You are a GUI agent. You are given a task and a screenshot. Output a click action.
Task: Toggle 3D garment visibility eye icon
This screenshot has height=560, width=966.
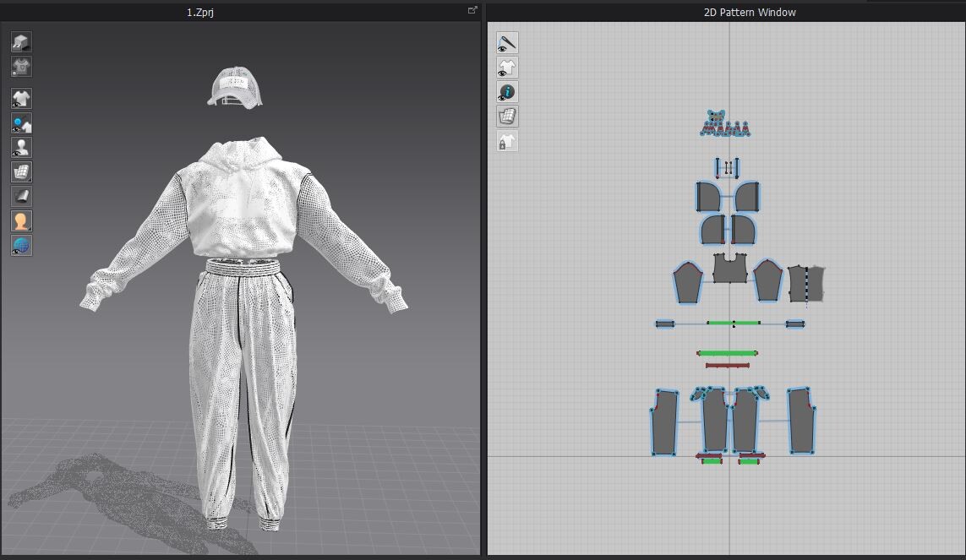(x=21, y=99)
